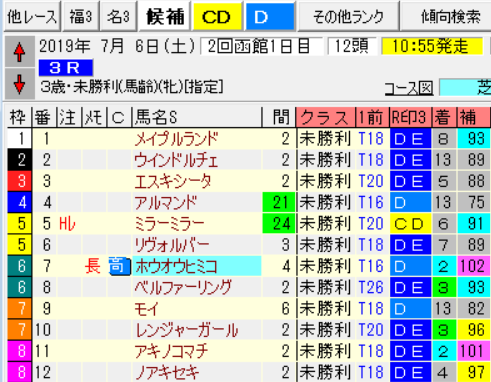This screenshot has height=382, width=491.
Task: Click the green 24 interval cell for ミラーミラー
Action: pyautogui.click(x=279, y=224)
